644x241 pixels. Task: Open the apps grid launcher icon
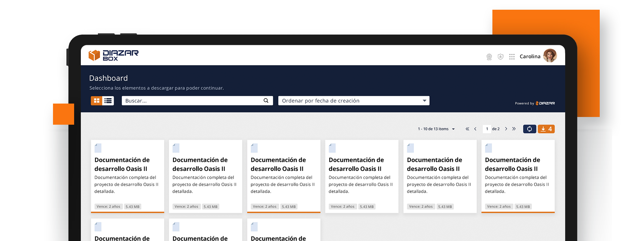512,57
